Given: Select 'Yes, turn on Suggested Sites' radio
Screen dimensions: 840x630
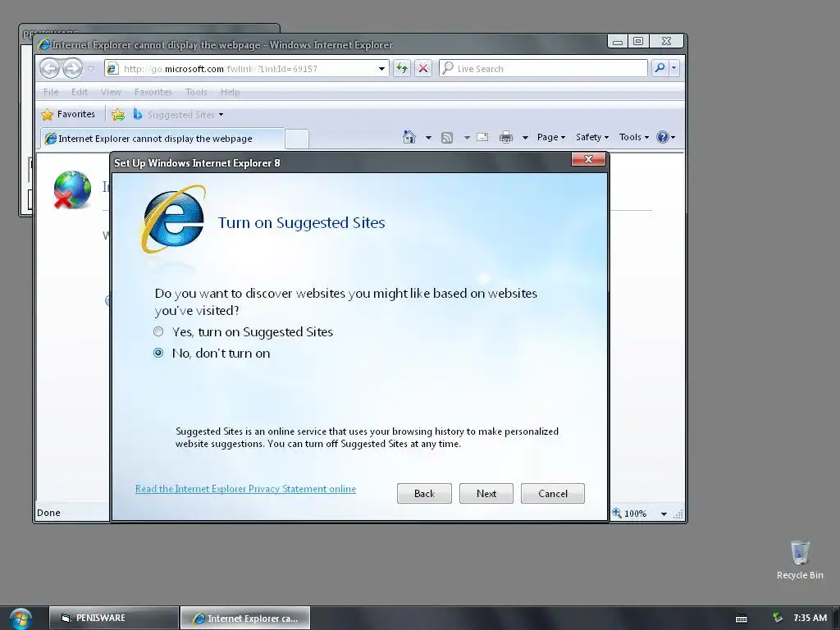Looking at the screenshot, I should pyautogui.click(x=158, y=331).
